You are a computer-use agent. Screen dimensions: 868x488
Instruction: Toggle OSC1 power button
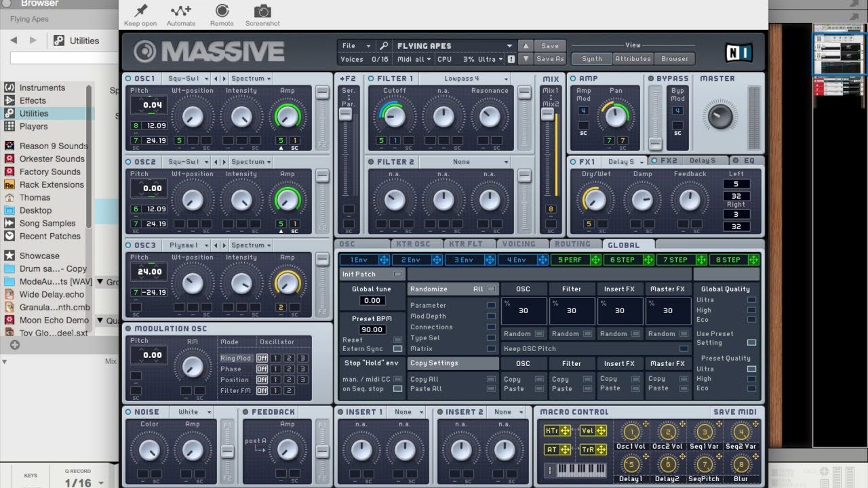pos(128,79)
